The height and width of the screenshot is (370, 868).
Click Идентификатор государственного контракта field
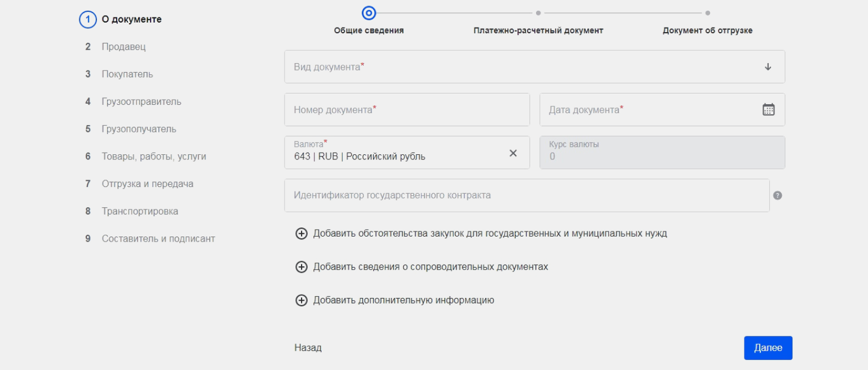click(526, 195)
